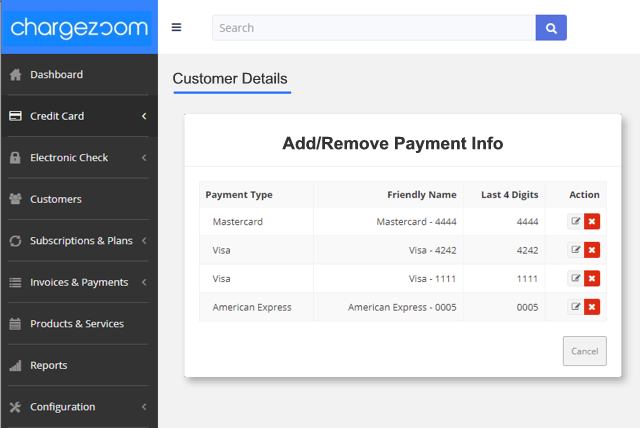Click the friendly name American Express - 0005
Image resolution: width=640 pixels, height=428 pixels.
click(x=402, y=308)
